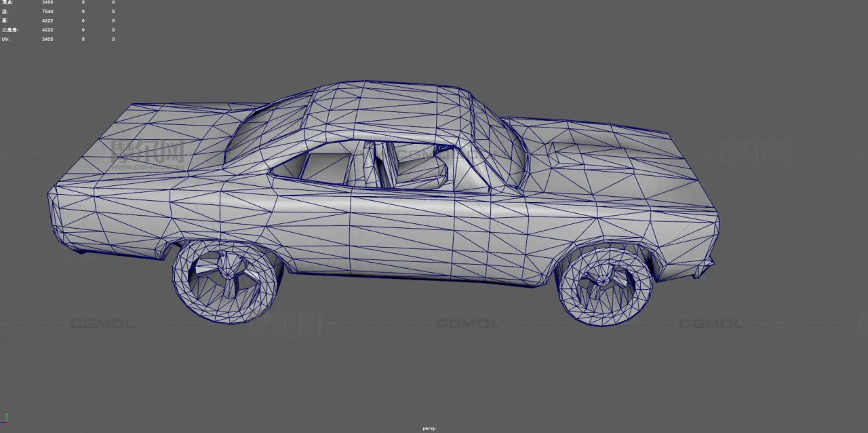
Task: Click the 三角形 triangle count row label
Action: pos(9,30)
